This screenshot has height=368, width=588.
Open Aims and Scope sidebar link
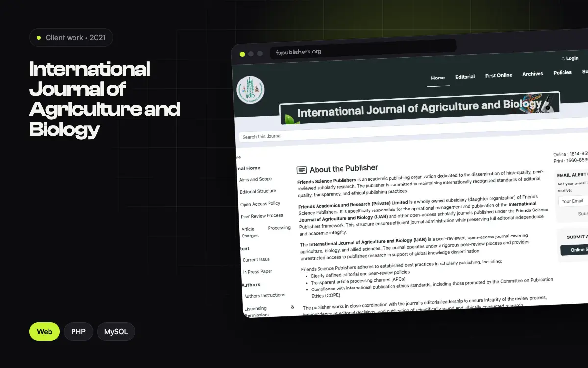click(255, 179)
